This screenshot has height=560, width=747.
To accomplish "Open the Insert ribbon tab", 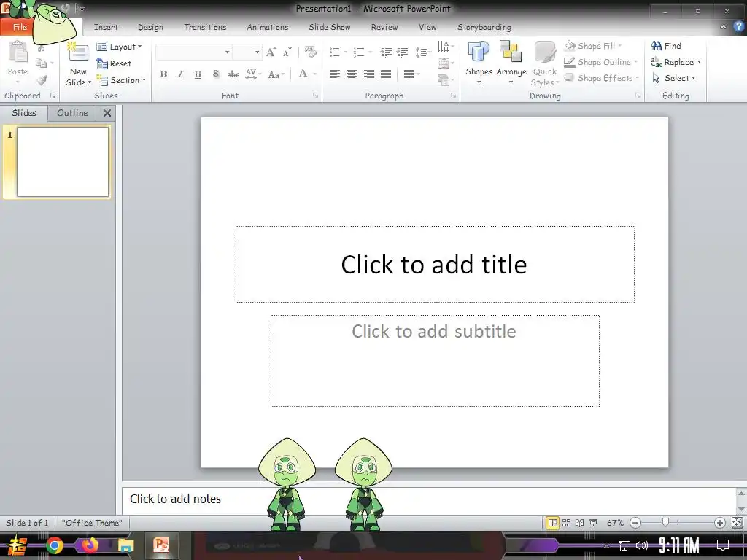I will point(106,27).
